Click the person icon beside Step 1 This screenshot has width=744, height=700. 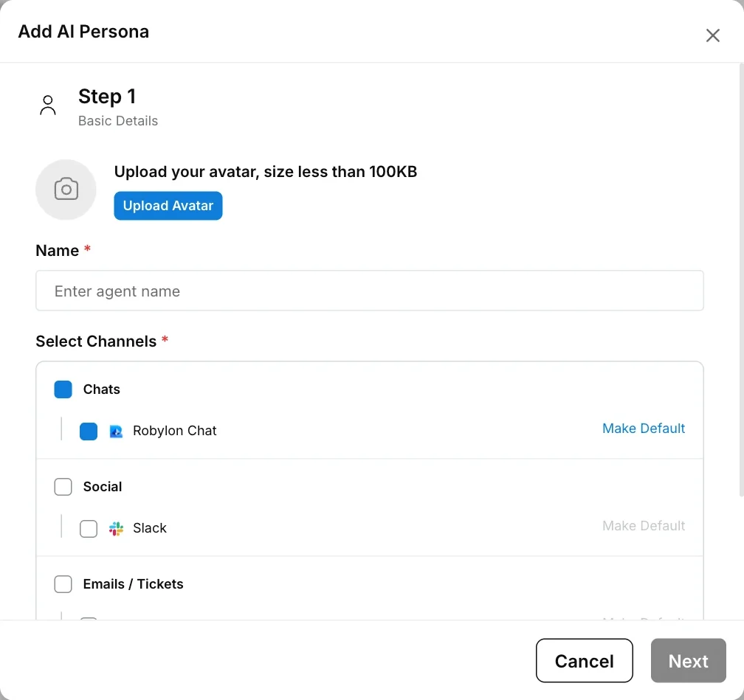tap(47, 105)
